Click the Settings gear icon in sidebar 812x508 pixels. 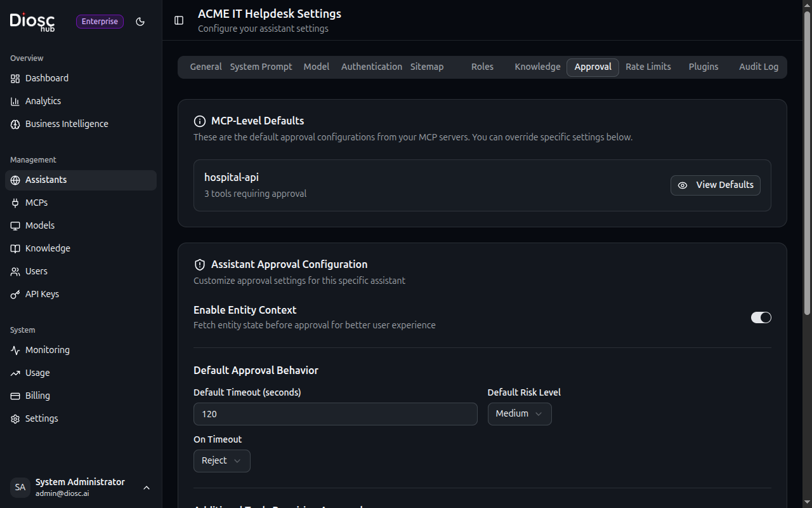click(x=15, y=418)
